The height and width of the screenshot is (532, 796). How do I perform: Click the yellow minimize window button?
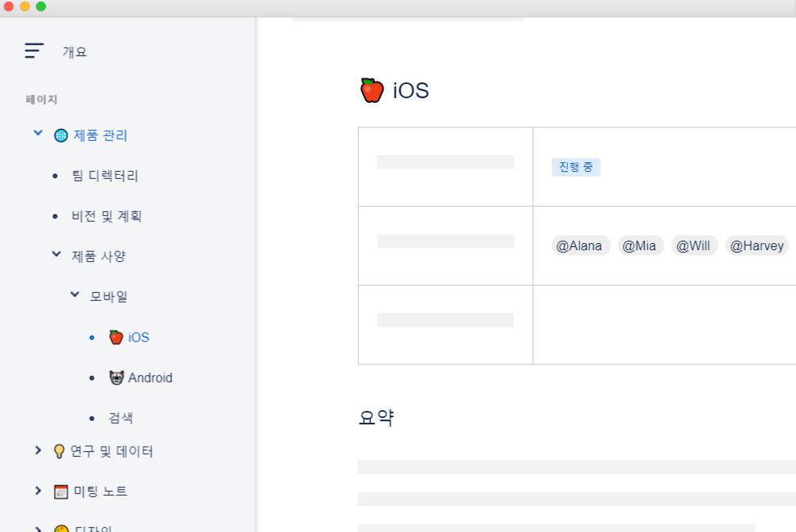click(25, 6)
